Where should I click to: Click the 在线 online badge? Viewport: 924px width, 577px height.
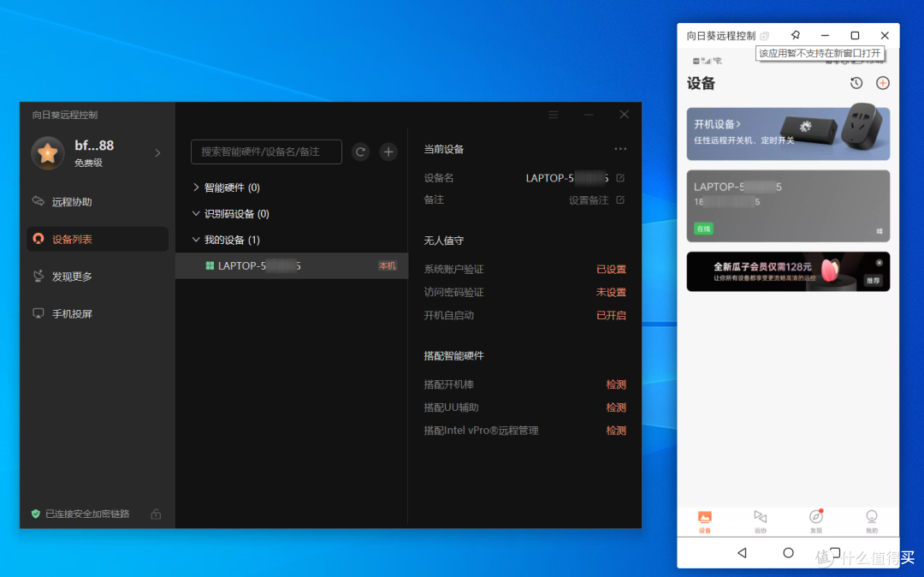703,229
